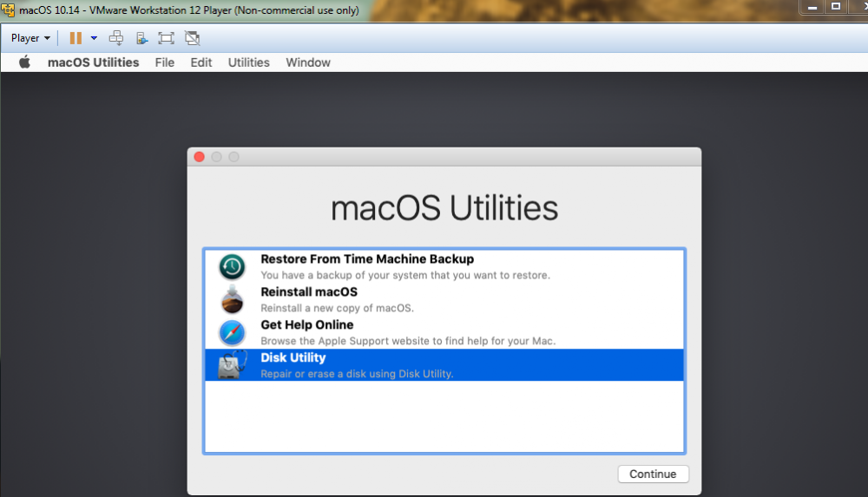Image resolution: width=868 pixels, height=497 pixels.
Task: Open the Apple menu
Action: [24, 62]
